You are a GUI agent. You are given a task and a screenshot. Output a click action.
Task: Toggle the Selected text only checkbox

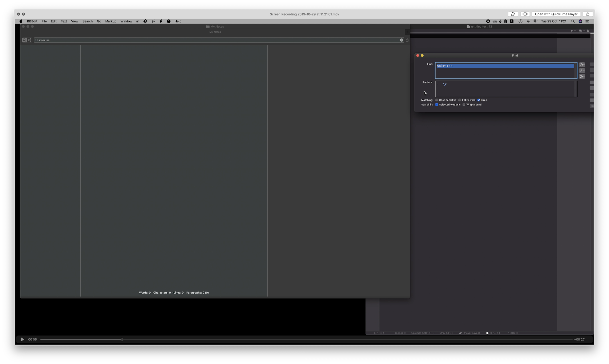point(437,105)
